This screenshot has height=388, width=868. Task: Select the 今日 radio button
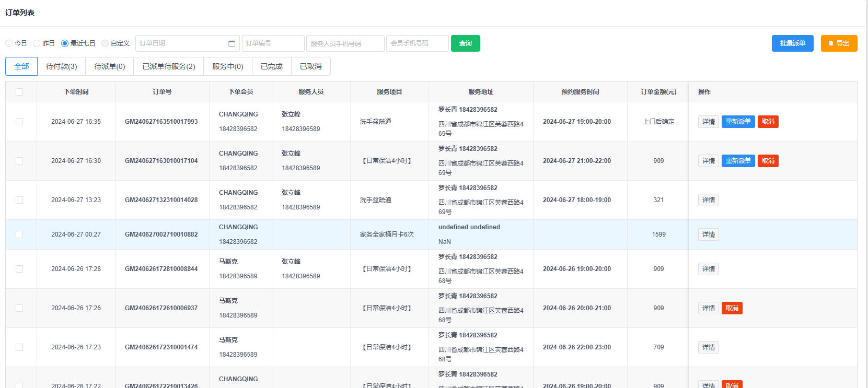click(x=9, y=43)
